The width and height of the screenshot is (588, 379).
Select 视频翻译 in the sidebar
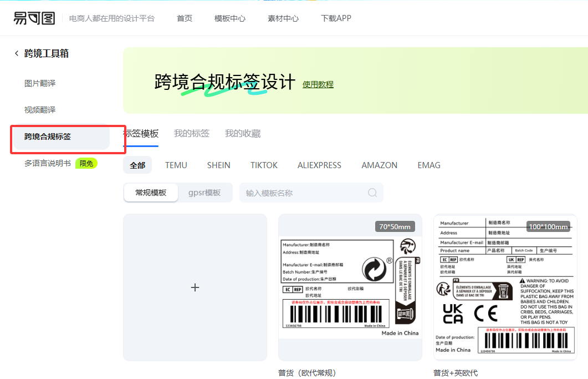tap(40, 110)
